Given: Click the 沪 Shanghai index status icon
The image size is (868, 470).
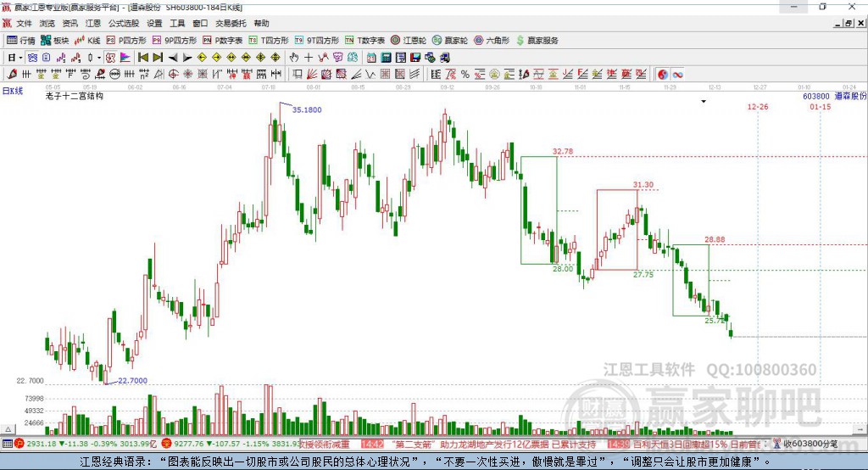Looking at the screenshot, I should point(19,444).
